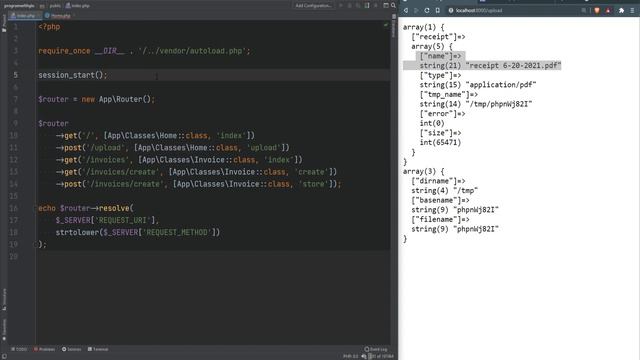The image size is (640, 360).
Task: Click line number 5 in the gutter
Action: 15,75
